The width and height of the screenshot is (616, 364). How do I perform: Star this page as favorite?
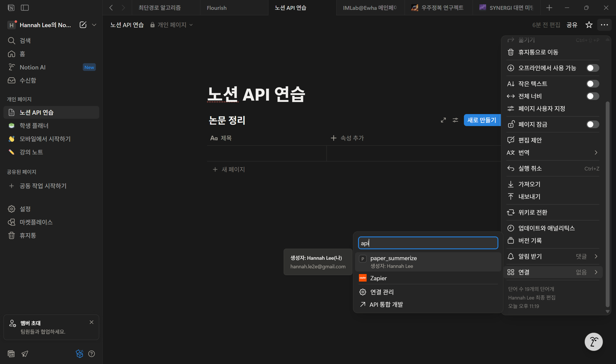(x=589, y=25)
